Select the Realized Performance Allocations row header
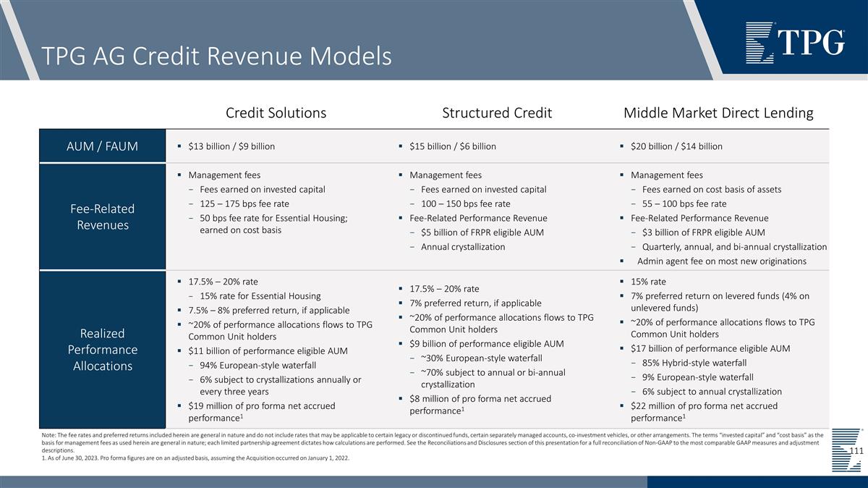 click(103, 350)
